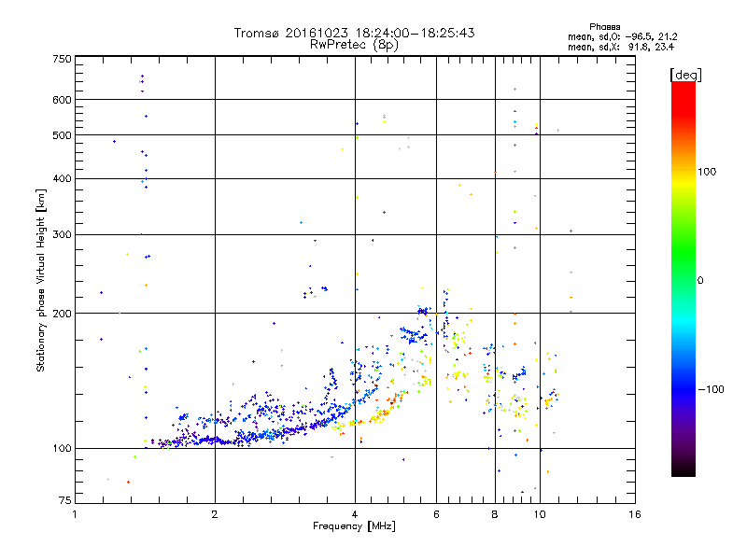Click the plot title 'Tromsø 20161023 18:24:00-18:25:43'
Screen dimensions: 747x560
(x=354, y=33)
